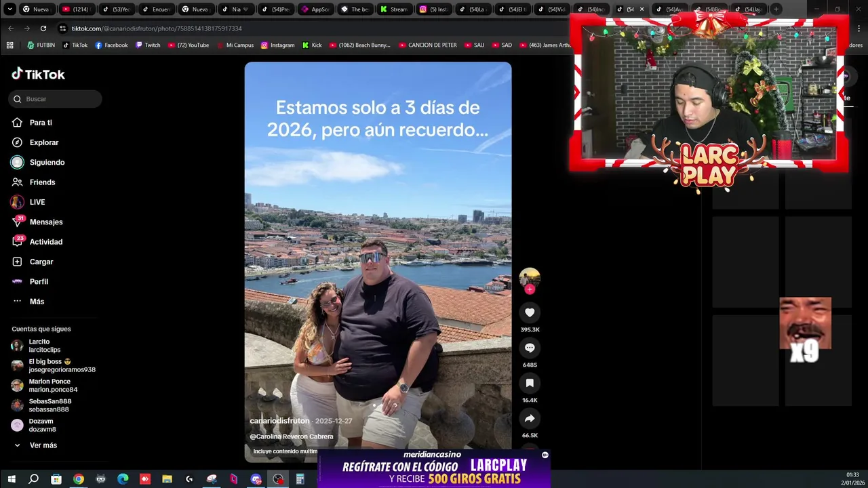Open the @Carolina Reveron Cabrera mention
The width and height of the screenshot is (868, 488).
pos(292,436)
